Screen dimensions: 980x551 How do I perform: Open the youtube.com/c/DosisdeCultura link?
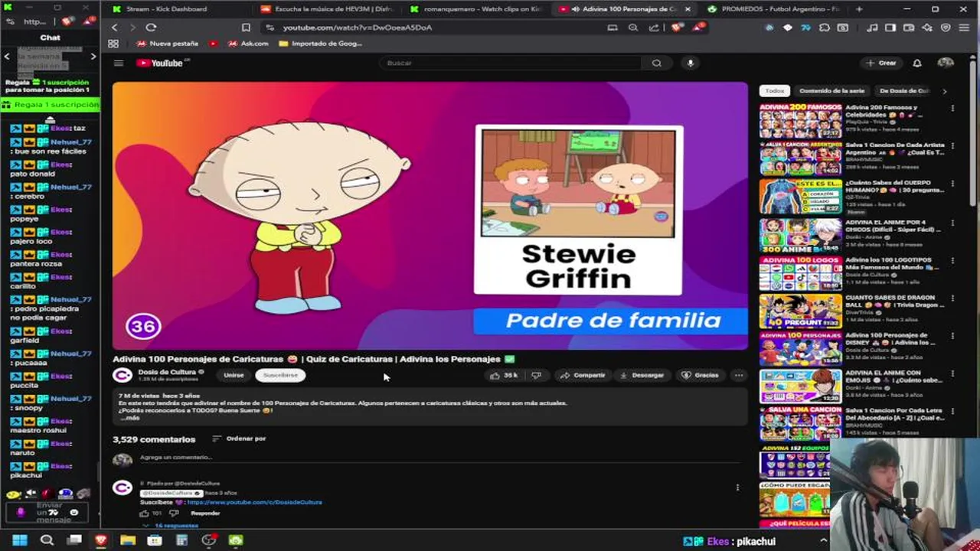point(254,502)
